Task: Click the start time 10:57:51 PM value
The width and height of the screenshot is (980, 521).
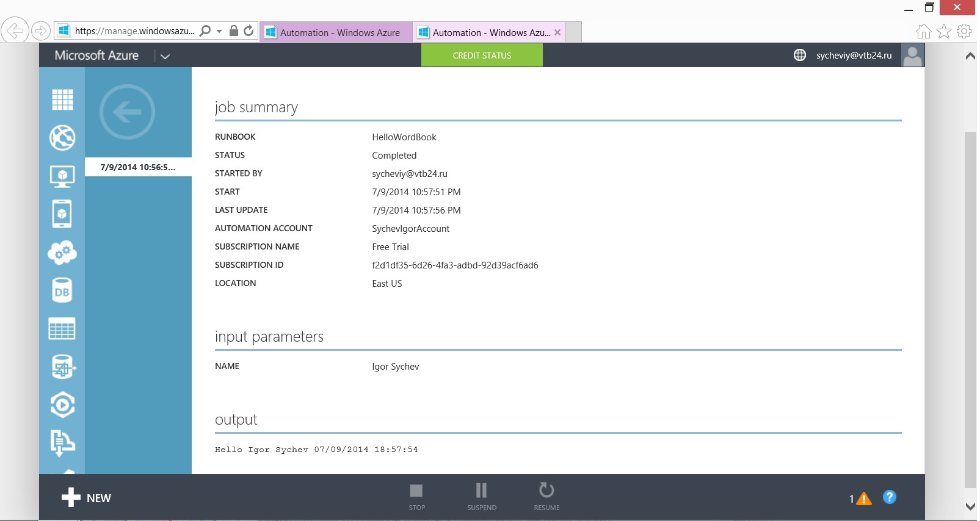Action: coord(416,192)
